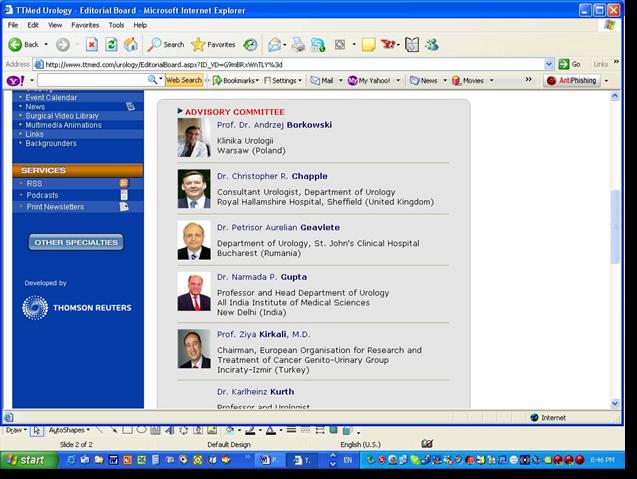Open Print Newsletters link
Screen dimensions: 637x479
tap(55, 207)
